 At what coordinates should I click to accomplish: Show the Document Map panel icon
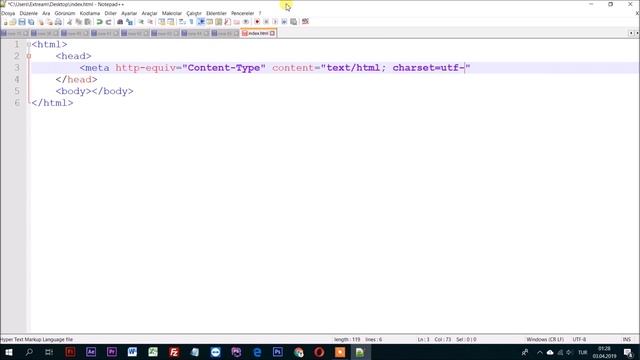coord(218,22)
